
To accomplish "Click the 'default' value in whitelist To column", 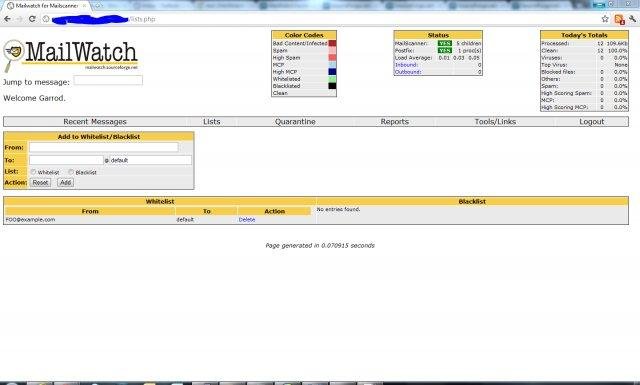I will [x=185, y=220].
